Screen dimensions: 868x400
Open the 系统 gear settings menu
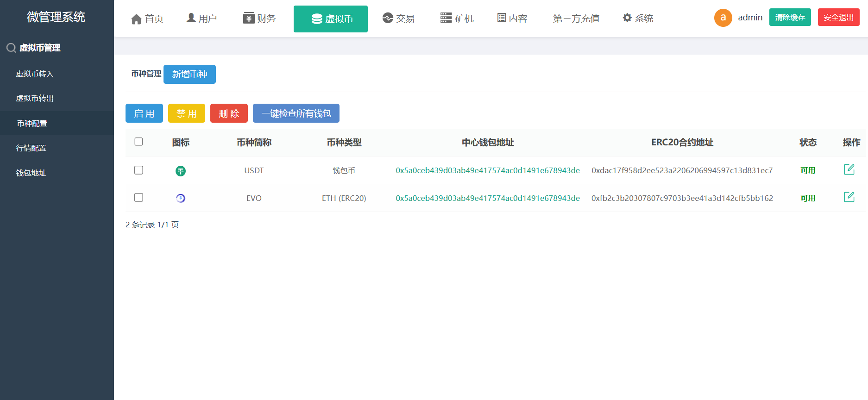[x=638, y=18]
